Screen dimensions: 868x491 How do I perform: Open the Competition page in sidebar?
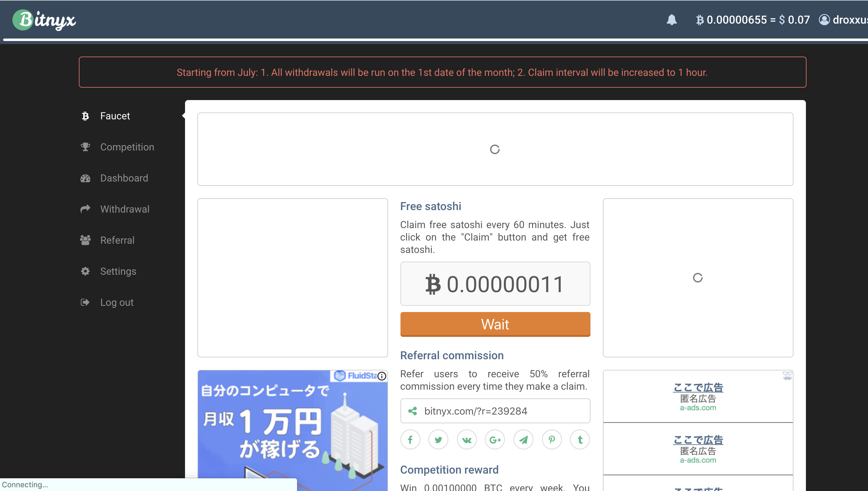pyautogui.click(x=127, y=147)
